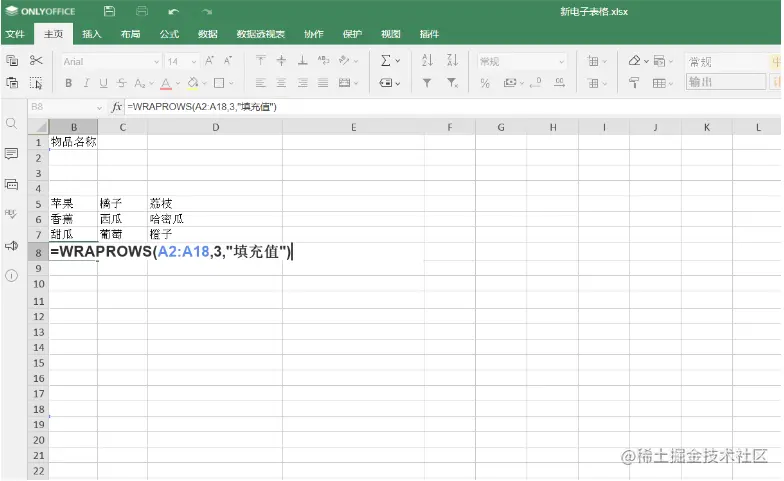The image size is (784, 481).
Task: Click the sort descending Z to A icon
Action: (x=452, y=60)
